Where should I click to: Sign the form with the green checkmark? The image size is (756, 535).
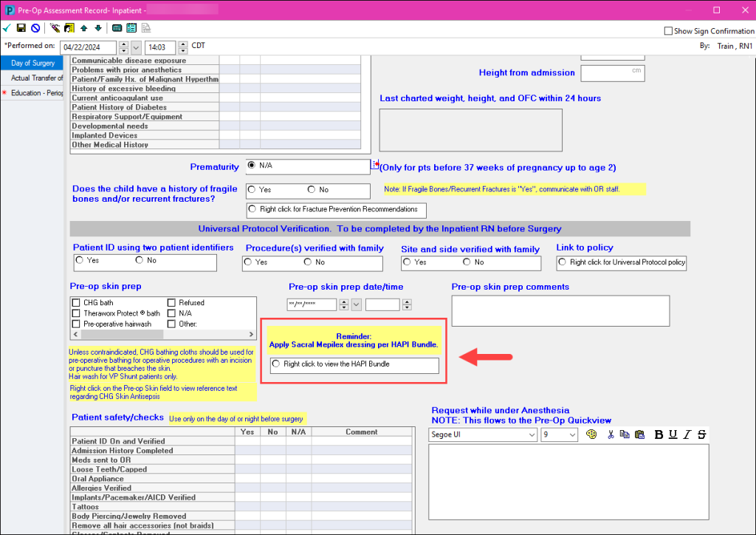pos(6,27)
